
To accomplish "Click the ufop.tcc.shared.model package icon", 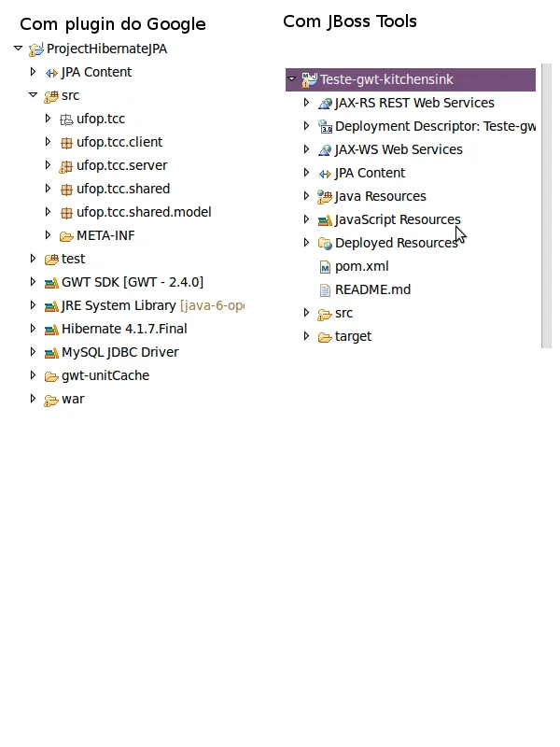I will tap(66, 213).
